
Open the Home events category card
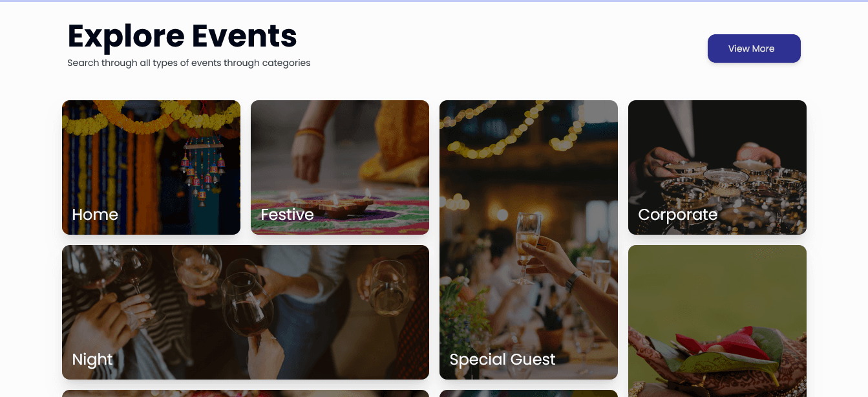151,167
